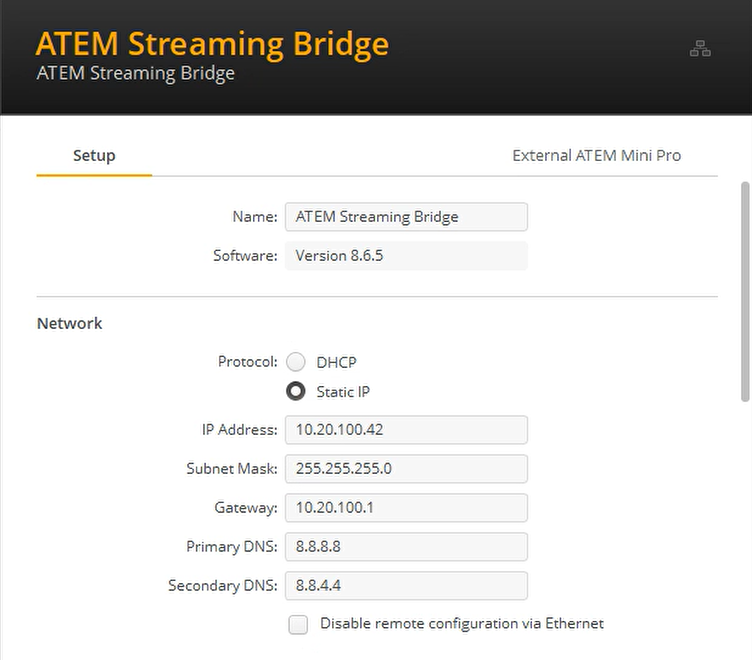Click the large orange ATEM Streaming Bridge title

point(212,44)
